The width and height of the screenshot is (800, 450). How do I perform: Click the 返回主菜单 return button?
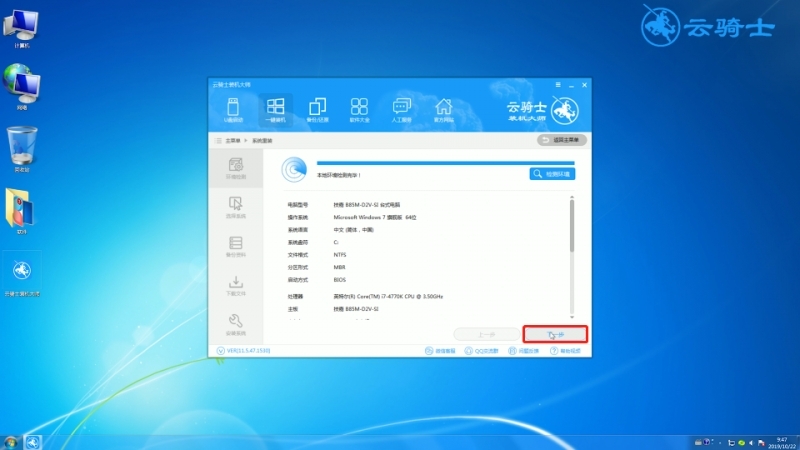[562, 140]
